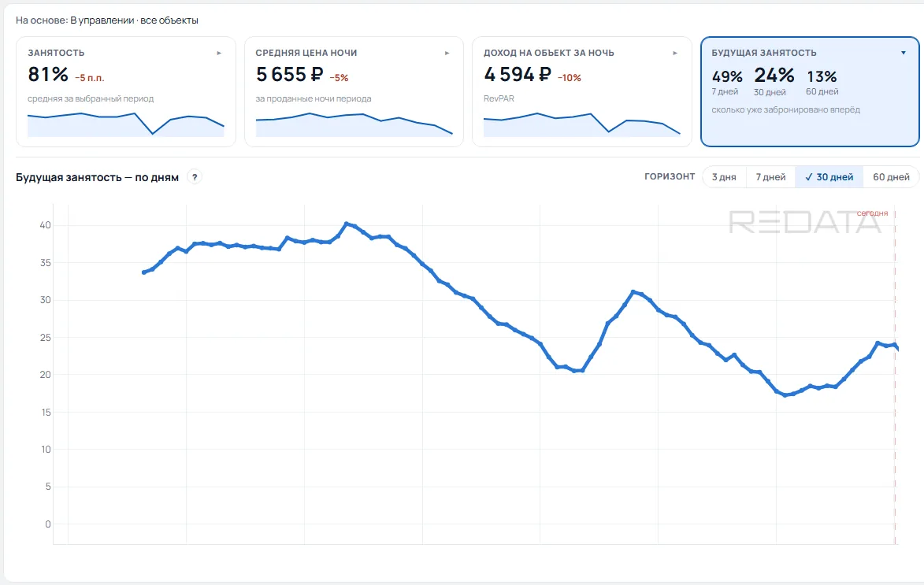Open the Занятость 81% card
924x585 pixels.
point(126,91)
